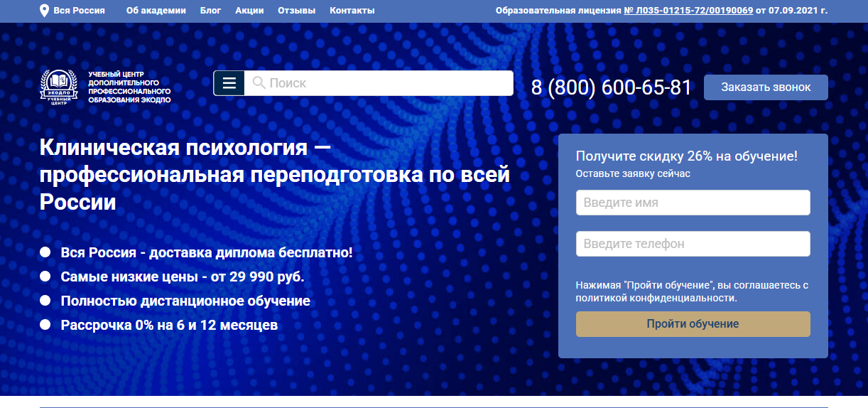Open license number Л035-01215-72/00190069 link

pyautogui.click(x=688, y=11)
